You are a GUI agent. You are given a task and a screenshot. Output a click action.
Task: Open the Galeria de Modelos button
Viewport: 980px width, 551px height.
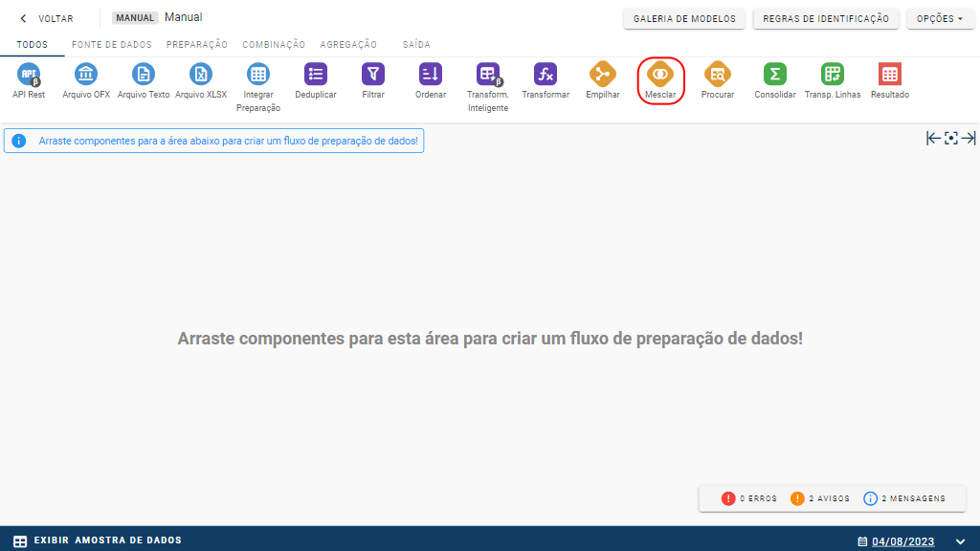coord(684,19)
